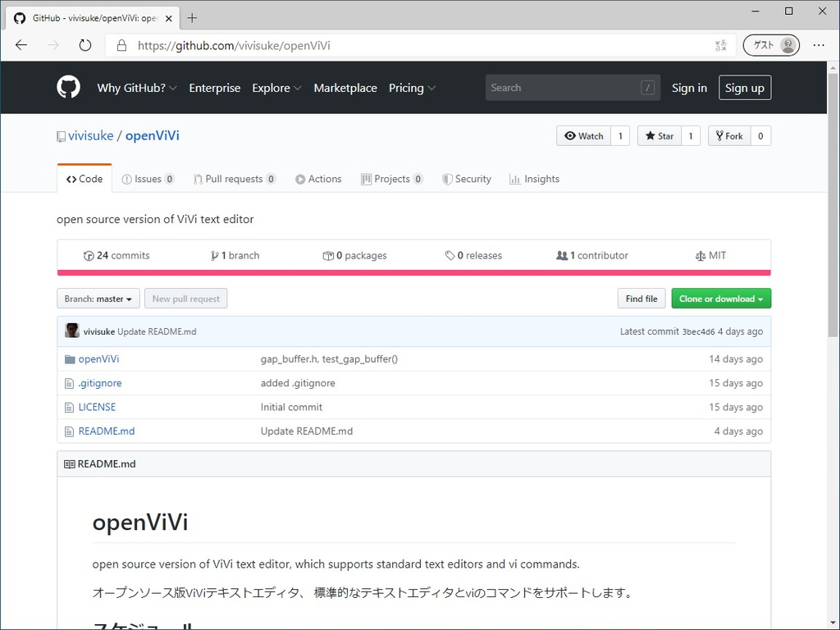Click the pink language bar

tap(413, 272)
